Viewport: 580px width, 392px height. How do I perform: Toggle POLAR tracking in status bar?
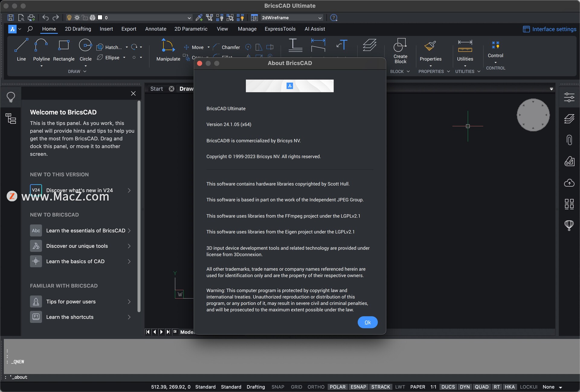tap(337, 387)
